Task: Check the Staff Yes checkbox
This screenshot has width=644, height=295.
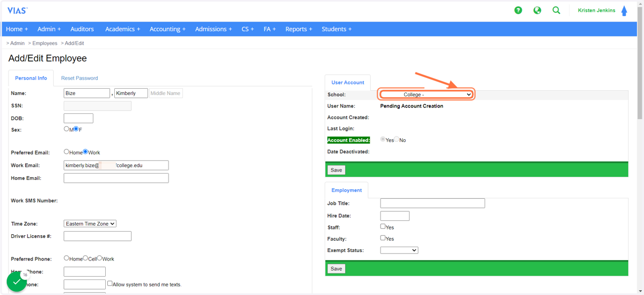Action: pyautogui.click(x=383, y=227)
